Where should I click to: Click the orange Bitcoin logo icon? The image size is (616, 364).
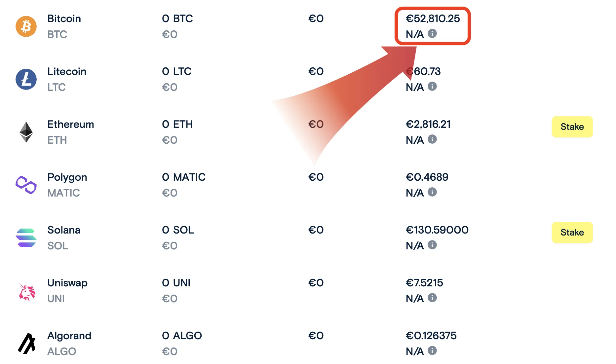click(x=26, y=26)
